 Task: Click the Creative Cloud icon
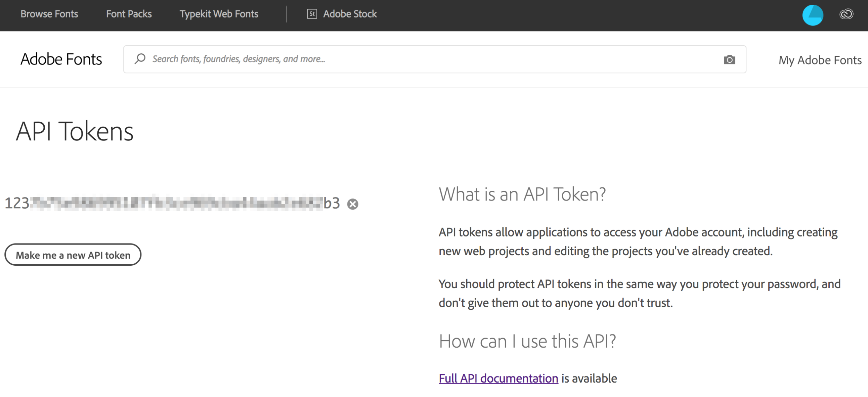pyautogui.click(x=846, y=14)
